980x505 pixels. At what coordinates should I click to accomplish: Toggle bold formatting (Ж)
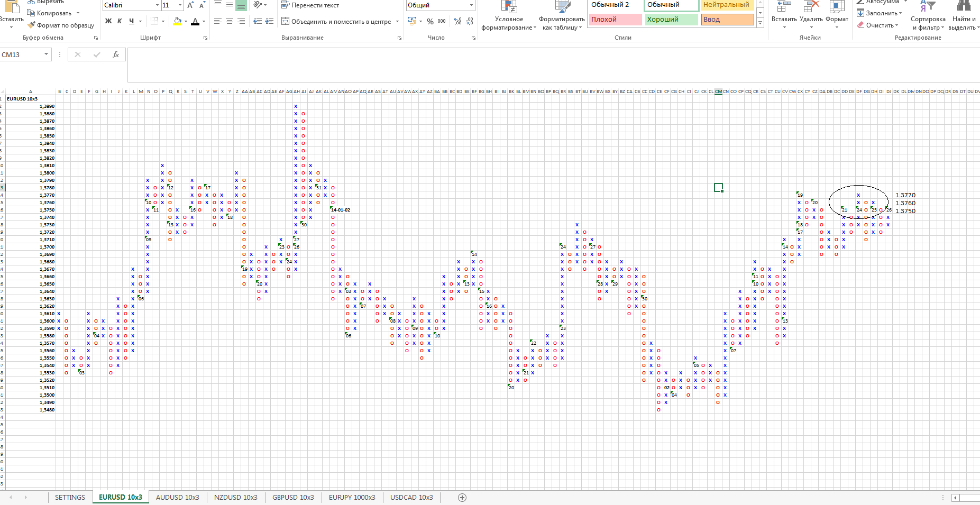[108, 21]
